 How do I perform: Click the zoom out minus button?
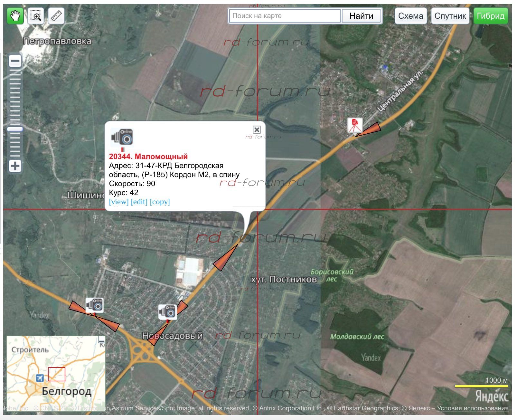[15, 61]
